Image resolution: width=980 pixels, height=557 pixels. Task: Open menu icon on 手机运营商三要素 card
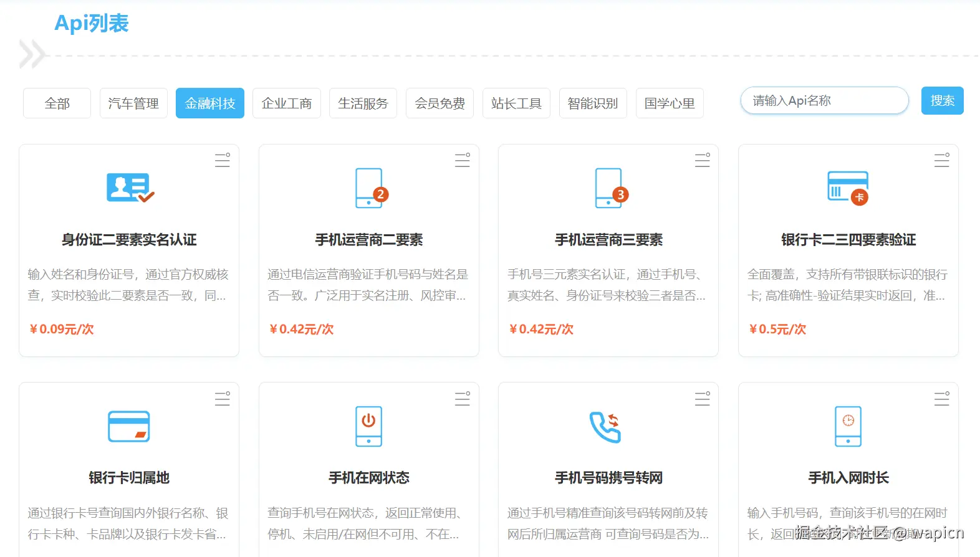pyautogui.click(x=703, y=160)
